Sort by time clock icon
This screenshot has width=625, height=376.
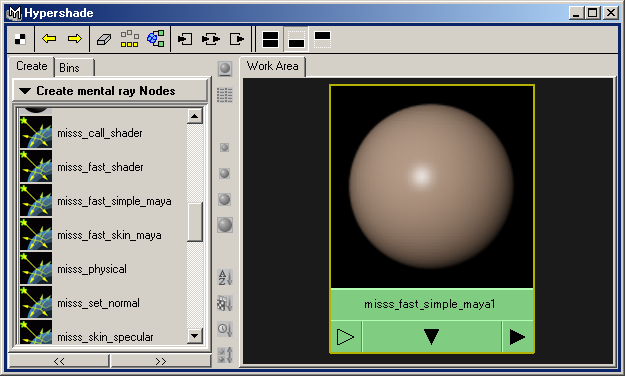pyautogui.click(x=225, y=329)
